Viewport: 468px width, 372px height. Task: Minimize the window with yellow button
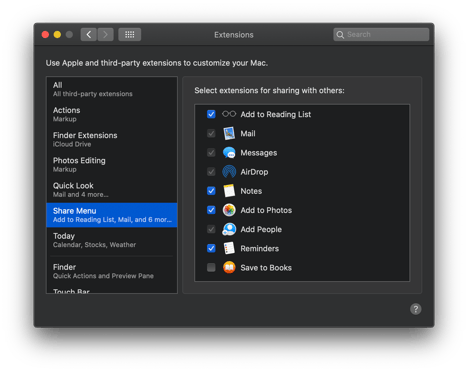[57, 34]
